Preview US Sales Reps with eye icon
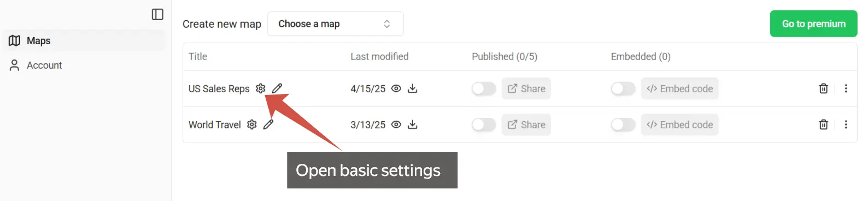 tap(396, 88)
